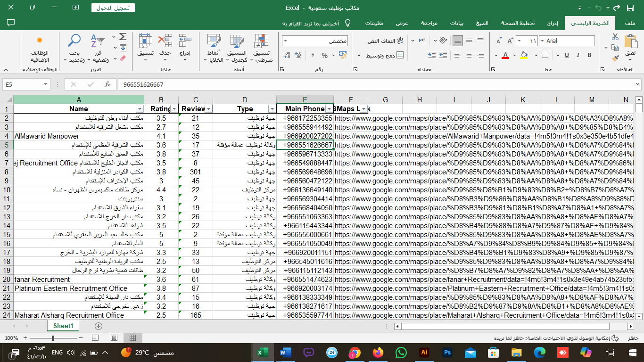644x362 pixels.
Task: Click the Cut scissors icon
Action: [615, 37]
